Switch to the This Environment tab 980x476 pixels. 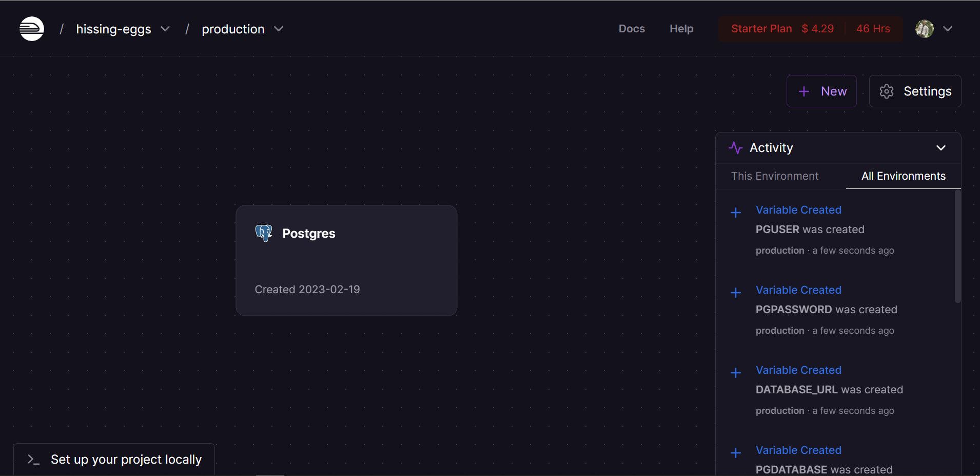pos(774,176)
